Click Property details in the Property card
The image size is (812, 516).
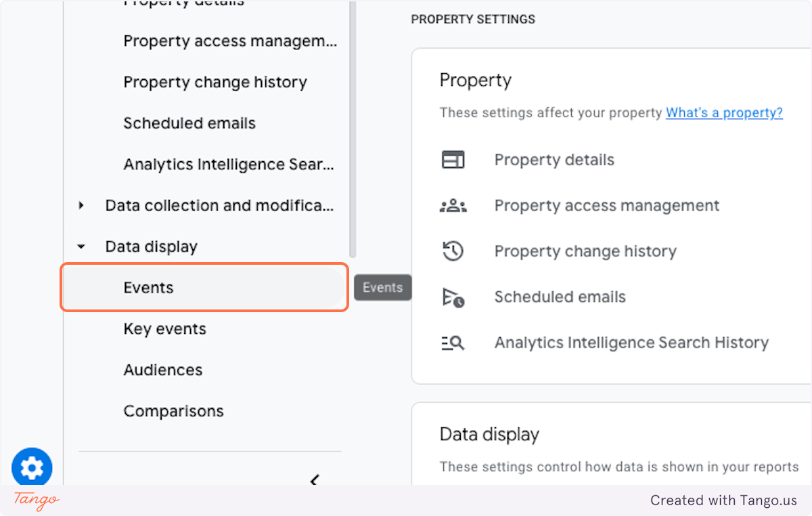(x=554, y=160)
